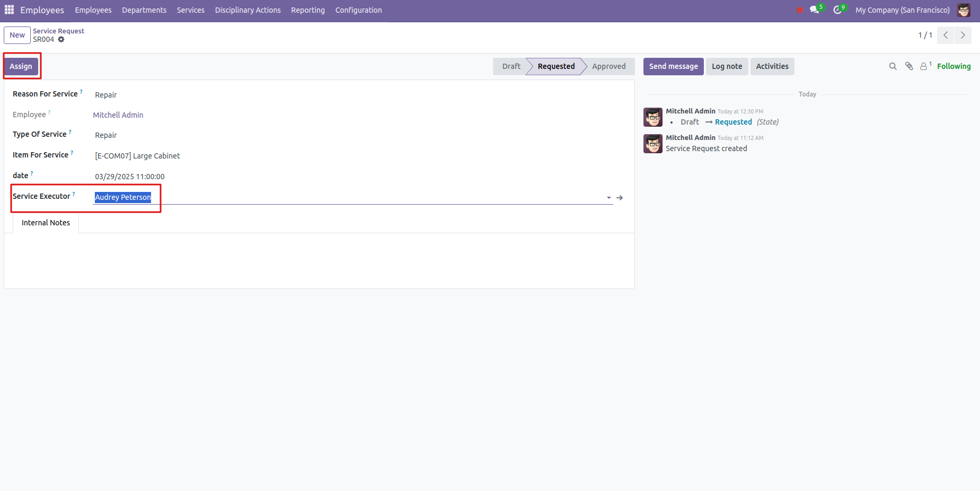Expand the Service Executor dropdown arrow
Viewport: 980px width, 491px height.
pyautogui.click(x=608, y=198)
